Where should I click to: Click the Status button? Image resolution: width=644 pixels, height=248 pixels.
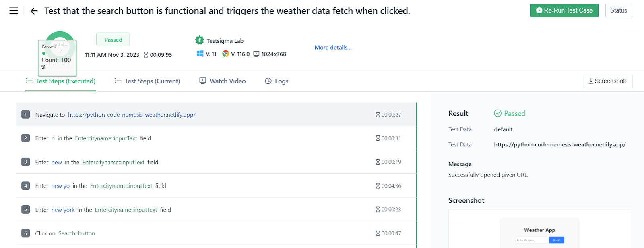coord(619,10)
